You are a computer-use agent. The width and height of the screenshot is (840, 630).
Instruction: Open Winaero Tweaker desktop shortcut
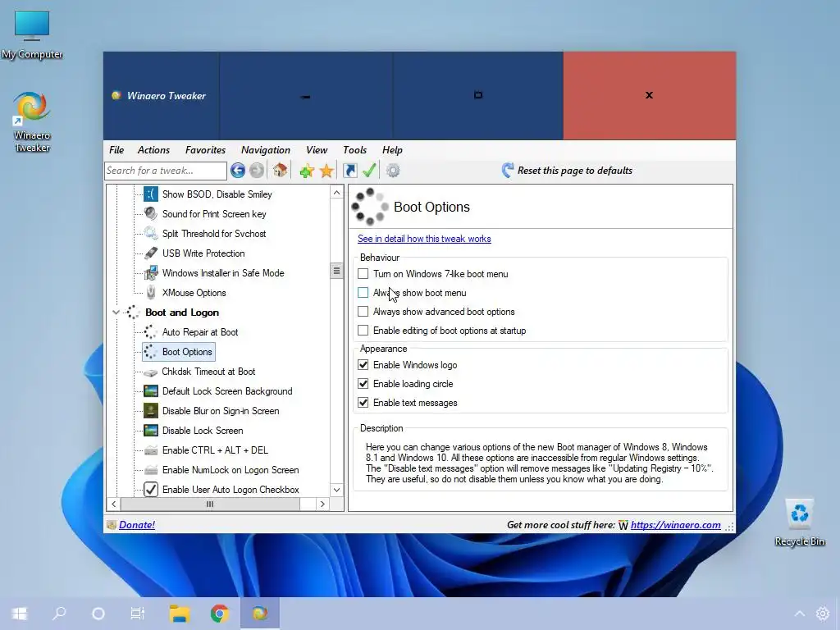[32, 122]
